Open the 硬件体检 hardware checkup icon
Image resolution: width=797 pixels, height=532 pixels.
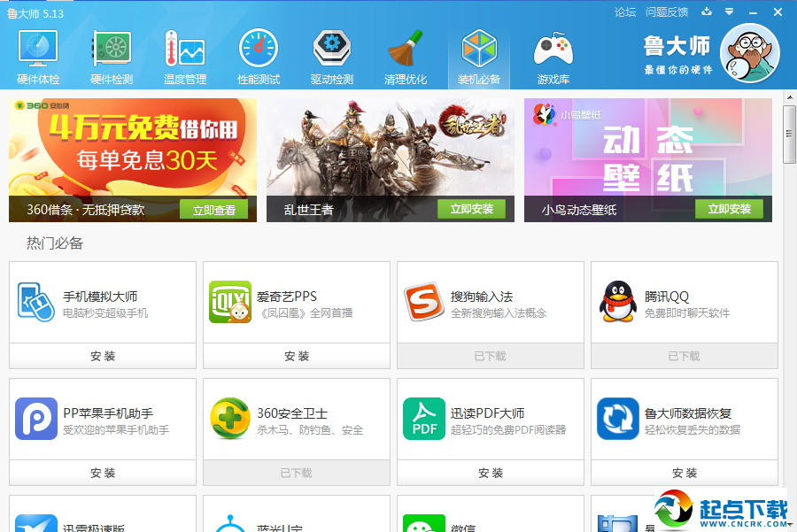(x=38, y=49)
